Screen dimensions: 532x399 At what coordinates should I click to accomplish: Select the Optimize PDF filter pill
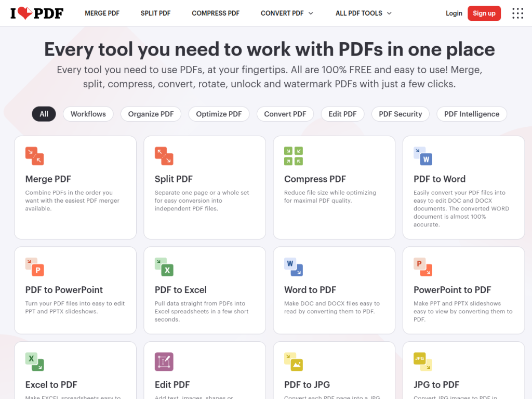[x=219, y=114]
